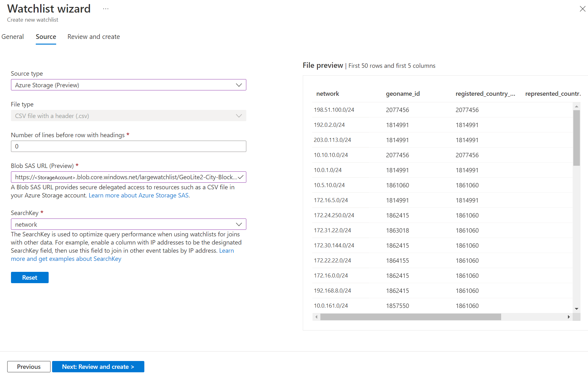
Task: Open the ellipsis more options menu
Action: (106, 9)
